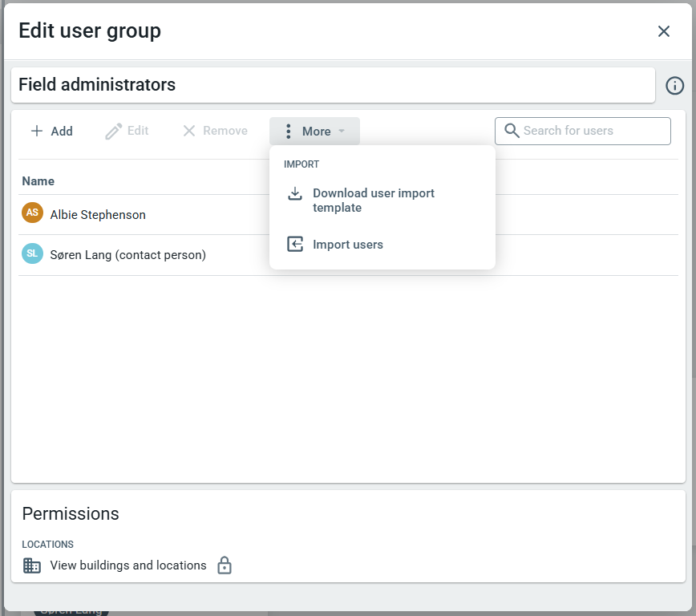
Task: Choose Download user import template
Action: pyautogui.click(x=374, y=201)
